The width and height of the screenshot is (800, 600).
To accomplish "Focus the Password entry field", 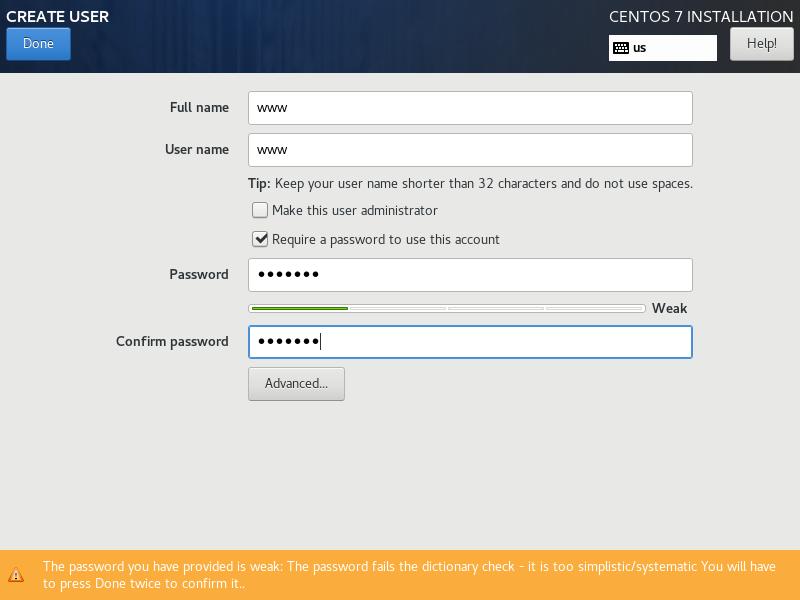I will (470, 274).
